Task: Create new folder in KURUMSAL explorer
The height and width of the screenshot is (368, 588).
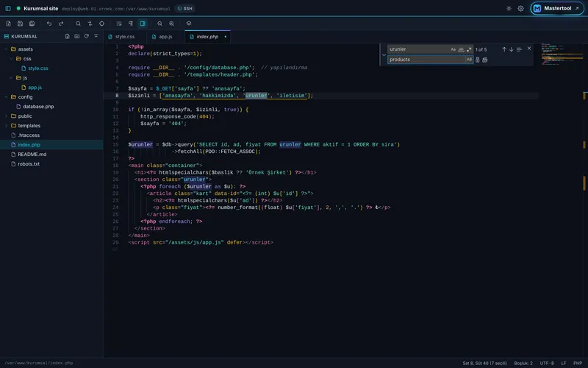Action: [x=77, y=36]
